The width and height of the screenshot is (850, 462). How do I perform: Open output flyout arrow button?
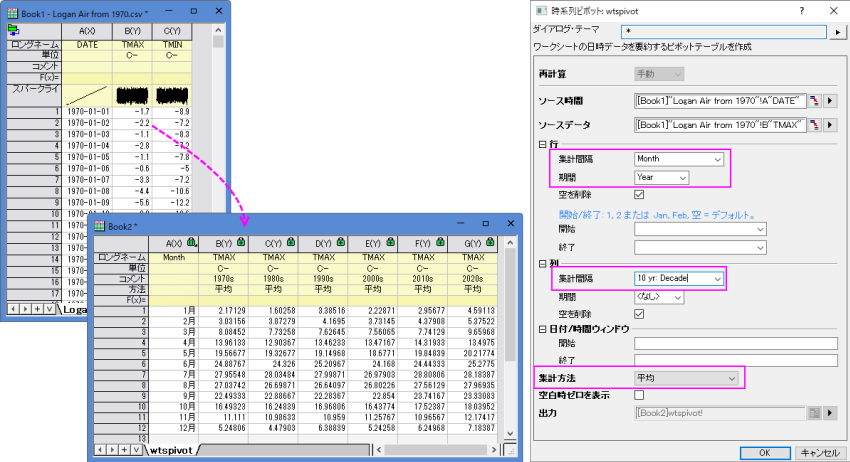coord(830,413)
